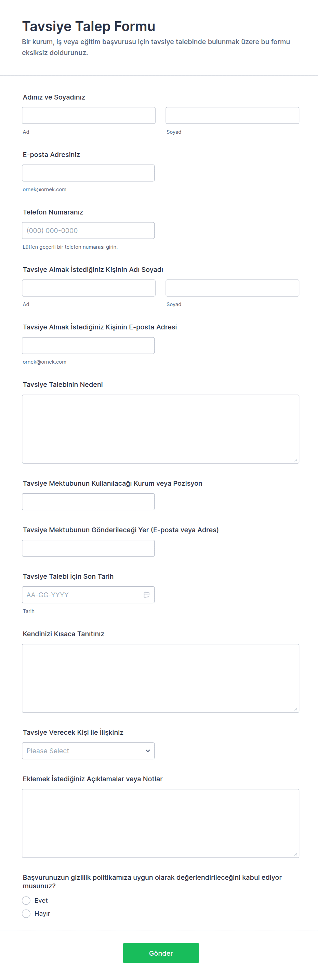This screenshot has width=318, height=980.
Task: Click Ad field of Tavsiye Almak İstediğiniz Kişi
Action: pos(89,288)
